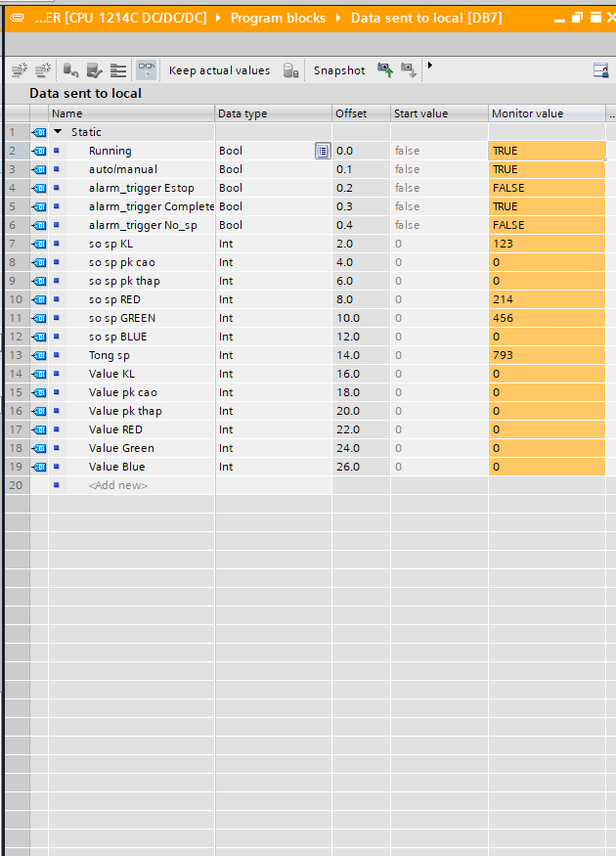Click the Add new row placeholder

(118, 485)
